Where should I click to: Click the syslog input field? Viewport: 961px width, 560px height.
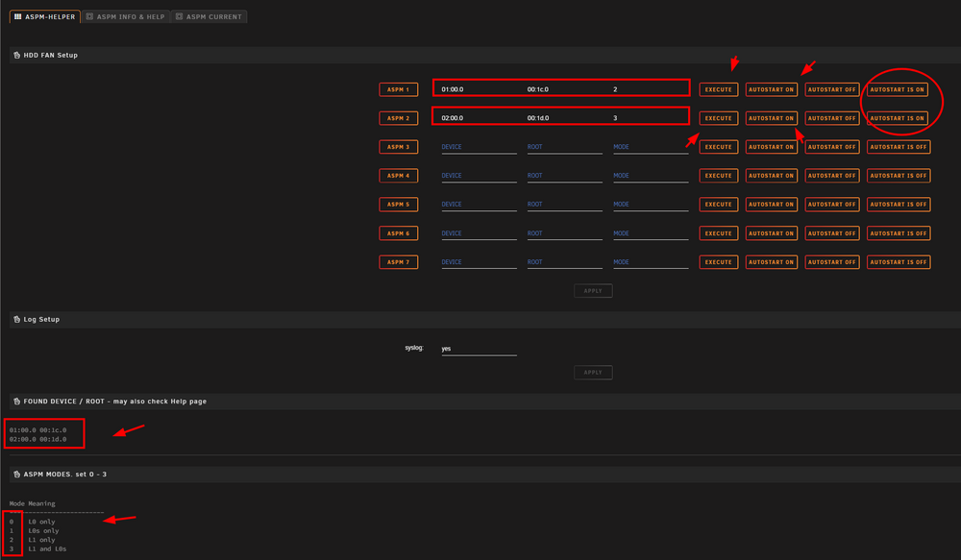pos(479,349)
